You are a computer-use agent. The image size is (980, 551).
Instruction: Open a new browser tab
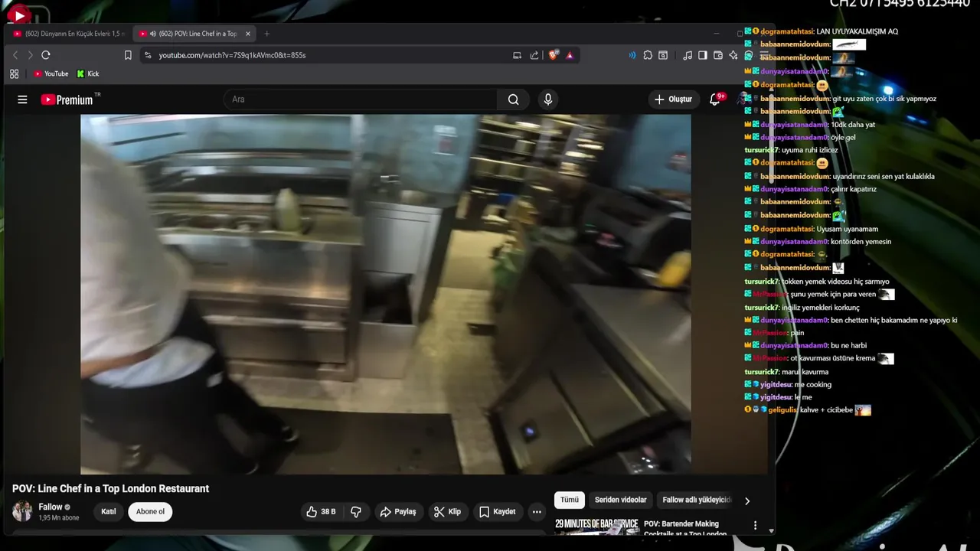(x=266, y=34)
